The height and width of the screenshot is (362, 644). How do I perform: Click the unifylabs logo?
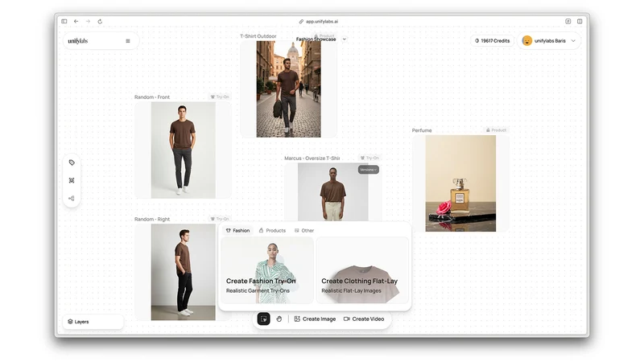click(78, 41)
